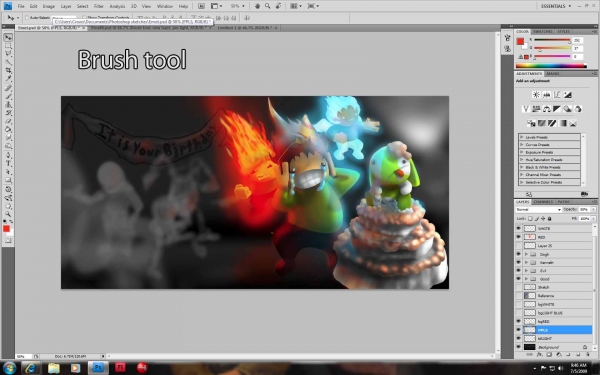Open Windows Start menu
The width and height of the screenshot is (600, 375).
(x=9, y=368)
